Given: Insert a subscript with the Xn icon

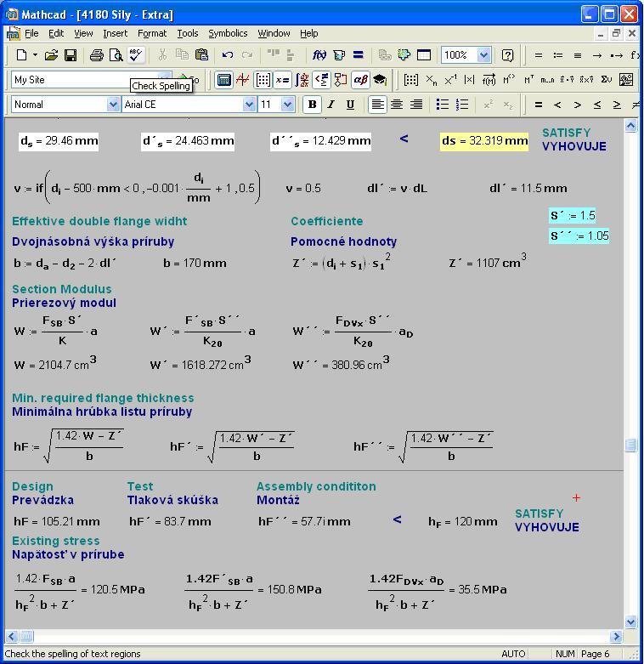Looking at the screenshot, I should coord(431,80).
